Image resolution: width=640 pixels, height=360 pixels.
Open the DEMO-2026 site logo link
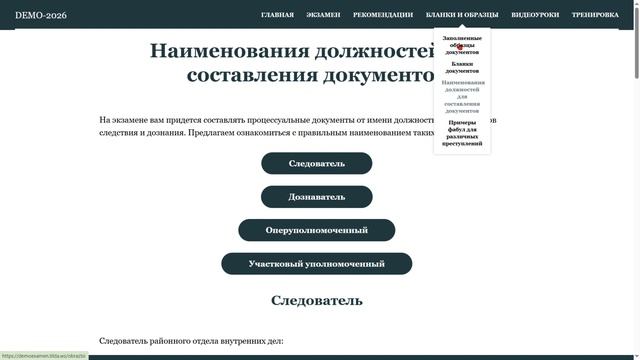41,15
